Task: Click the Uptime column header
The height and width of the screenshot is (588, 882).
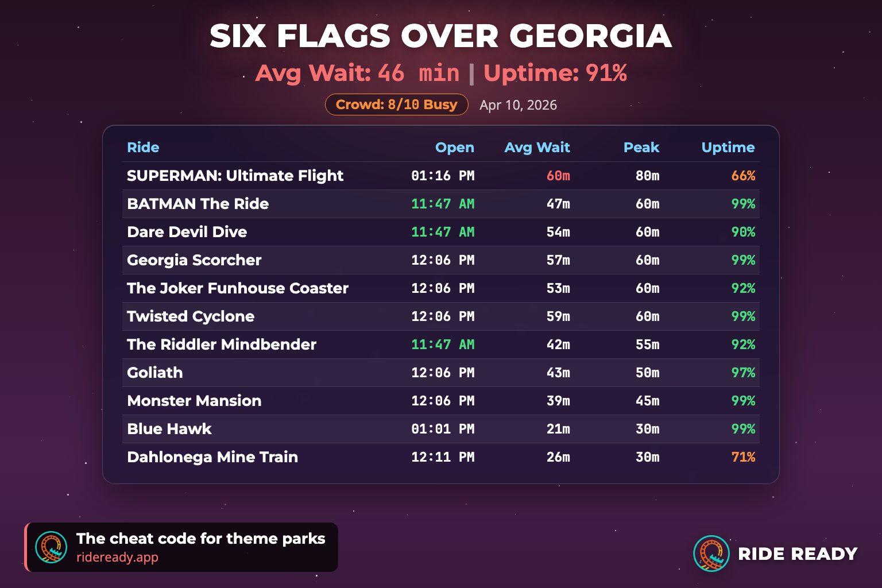Action: click(728, 148)
